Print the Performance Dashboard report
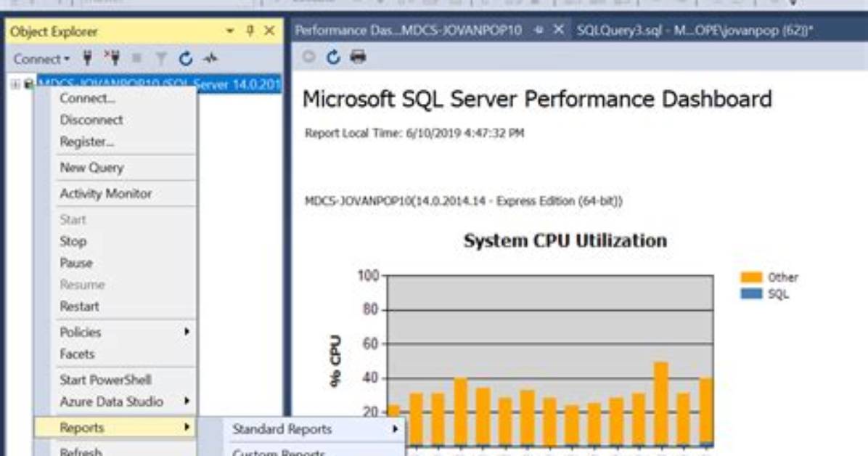 point(359,57)
